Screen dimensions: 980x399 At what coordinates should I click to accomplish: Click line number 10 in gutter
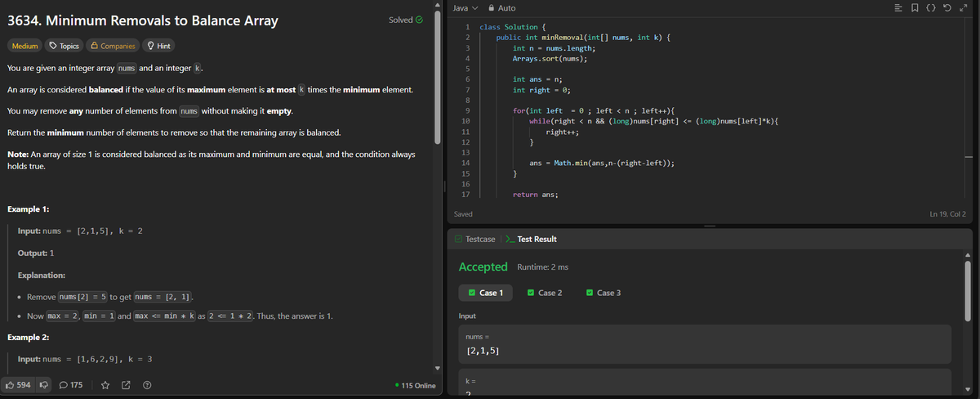coord(465,121)
